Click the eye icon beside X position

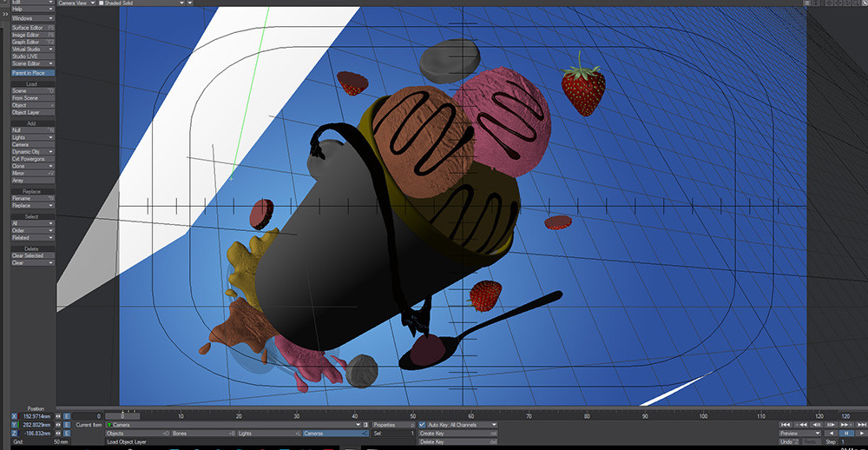(x=58, y=416)
